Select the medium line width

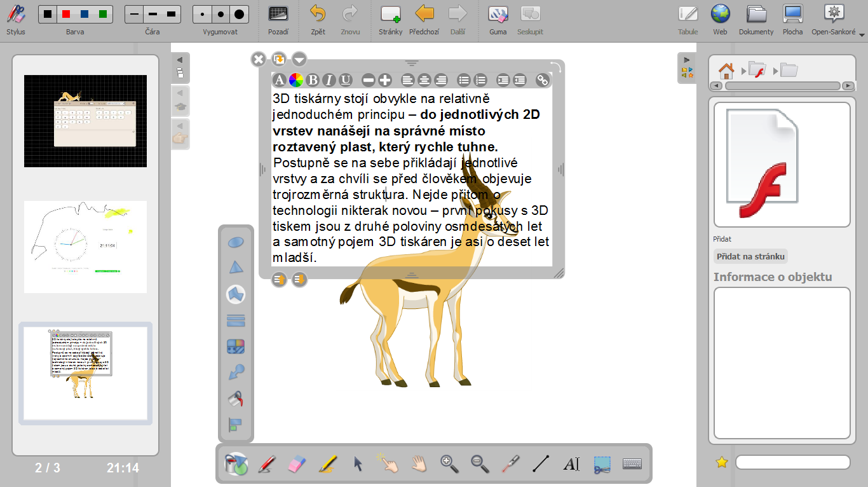153,14
